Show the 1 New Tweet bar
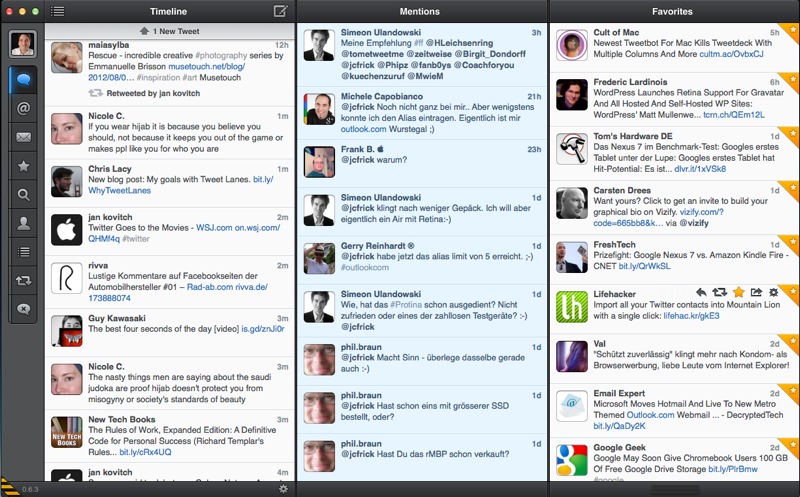This screenshot has height=497, width=800. coord(169,31)
